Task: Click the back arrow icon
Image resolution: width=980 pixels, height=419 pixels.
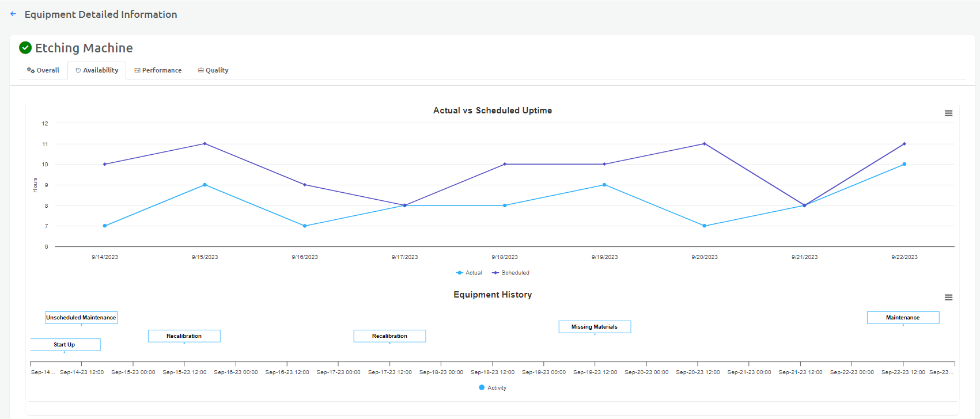Action: pyautogui.click(x=13, y=14)
